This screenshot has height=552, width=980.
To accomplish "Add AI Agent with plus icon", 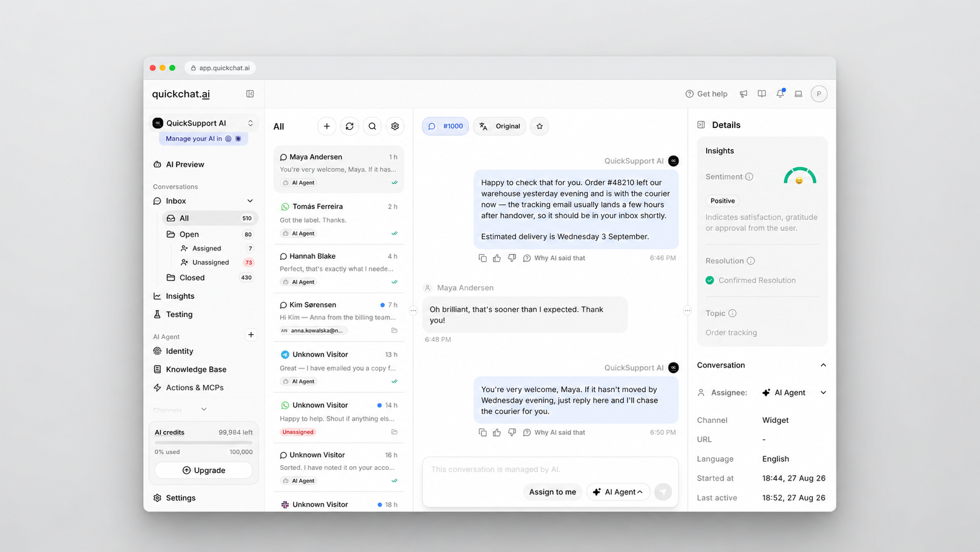I will 251,335.
